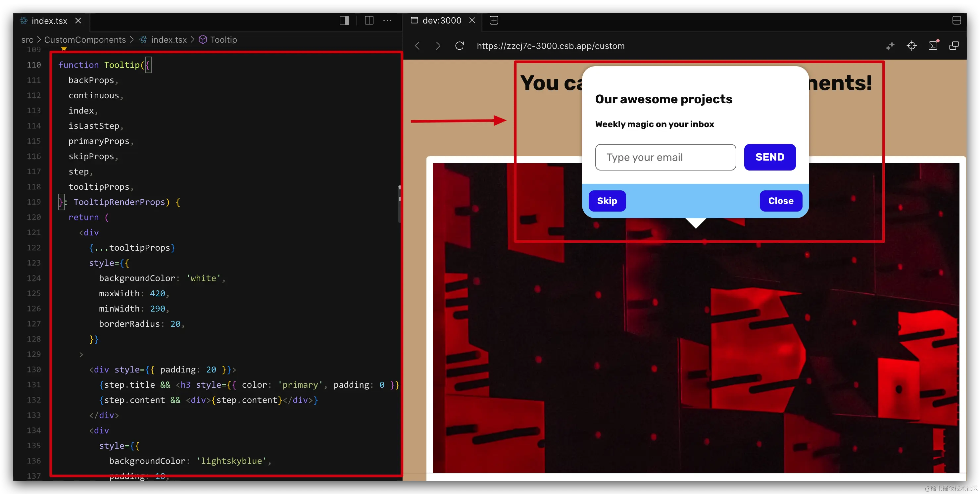Activate the element inspector crosshair icon
Viewport: 980px width, 494px height.
pyautogui.click(x=911, y=46)
